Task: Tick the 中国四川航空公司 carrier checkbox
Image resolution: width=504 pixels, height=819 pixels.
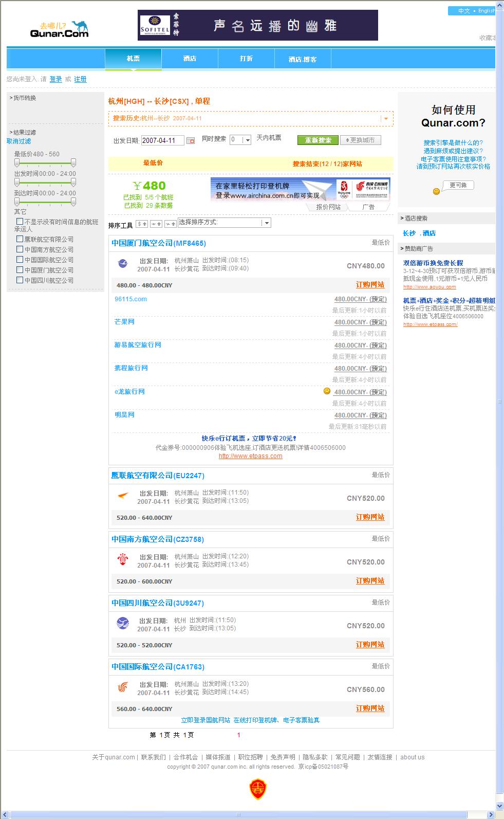Action: pyautogui.click(x=20, y=280)
